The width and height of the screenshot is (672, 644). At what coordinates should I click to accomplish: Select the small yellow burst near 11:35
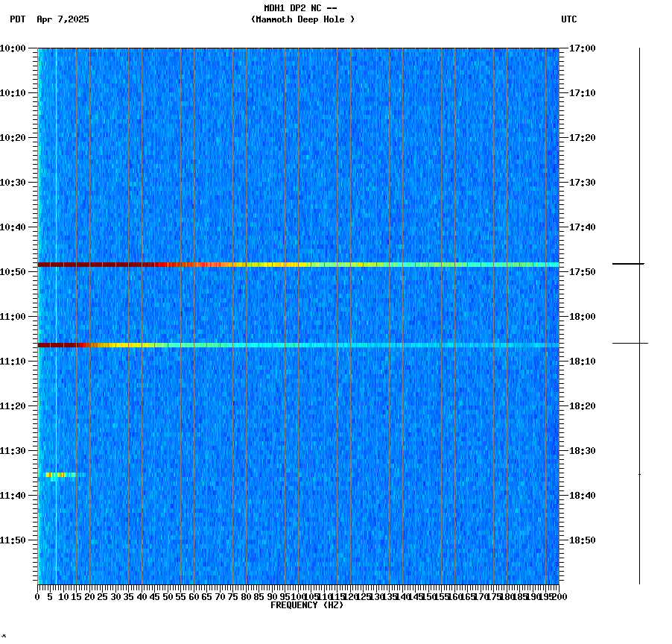coord(60,474)
